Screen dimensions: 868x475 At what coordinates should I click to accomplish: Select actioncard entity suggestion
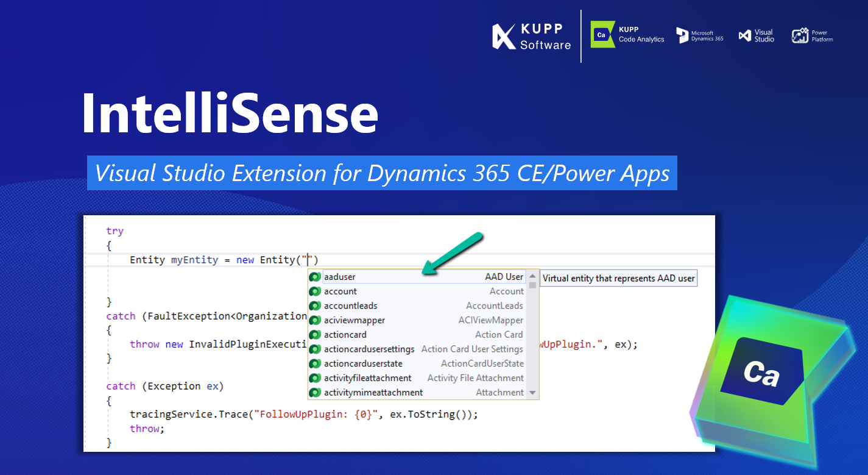417,335
